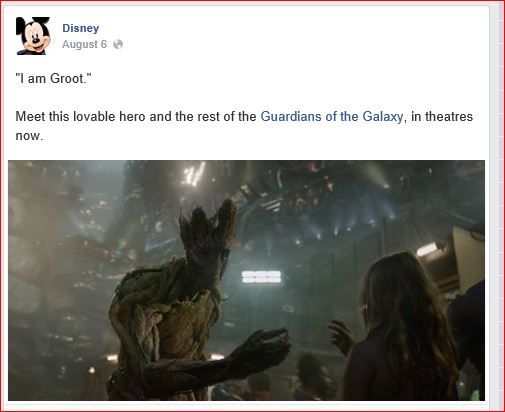Click the word "now." ending the post
This screenshot has width=505, height=412.
click(29, 136)
